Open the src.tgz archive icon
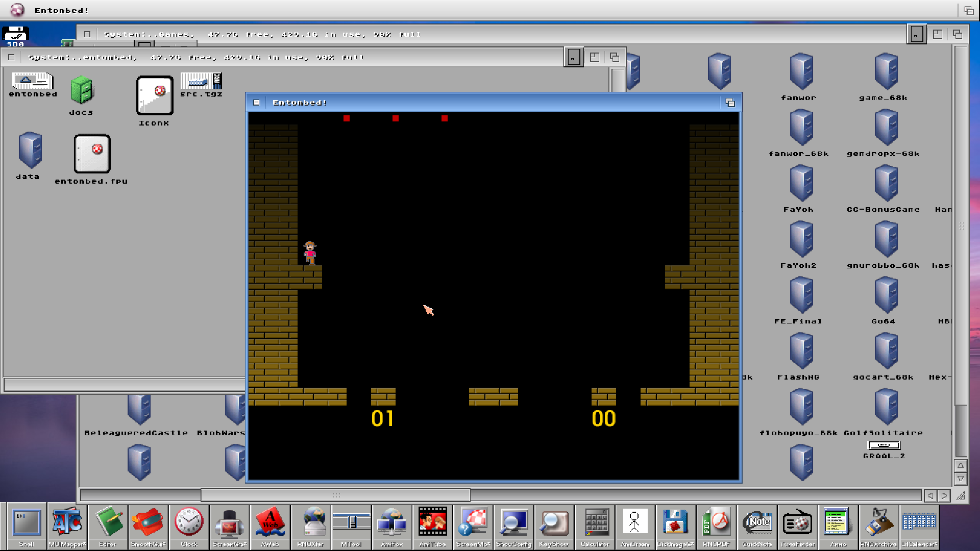Viewport: 980px width, 551px height. click(x=201, y=82)
